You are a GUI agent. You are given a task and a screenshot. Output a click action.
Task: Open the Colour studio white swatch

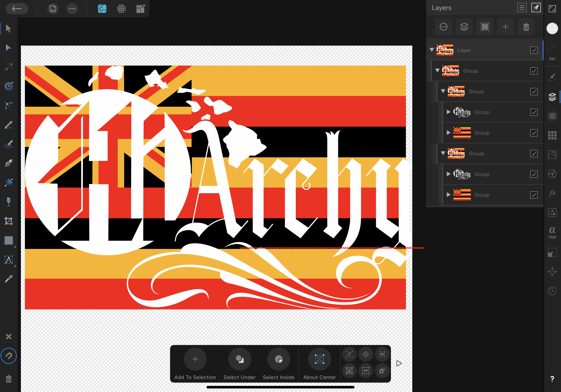coord(552,29)
